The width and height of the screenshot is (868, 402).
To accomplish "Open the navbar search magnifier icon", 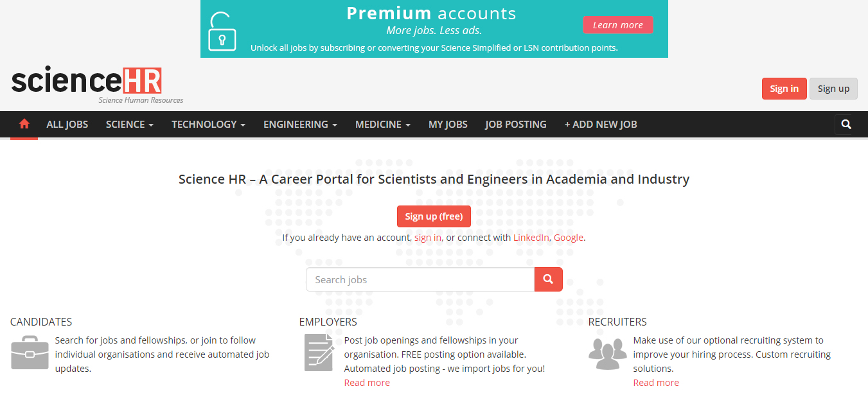I will [846, 125].
